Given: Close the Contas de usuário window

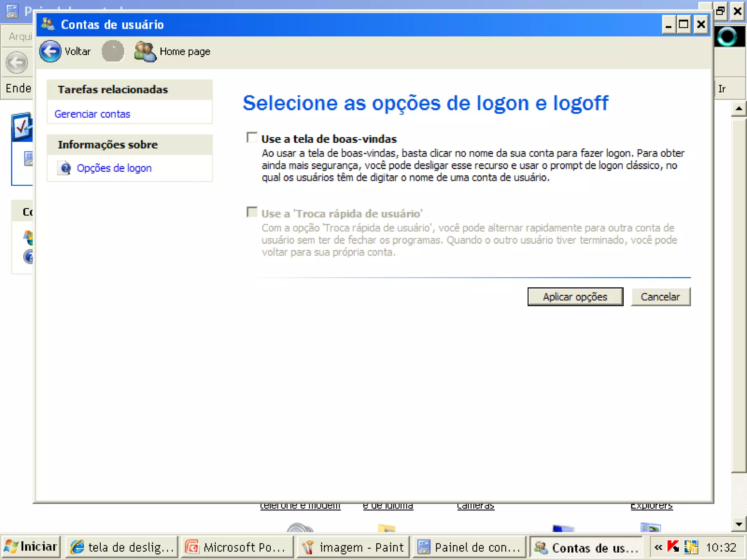Looking at the screenshot, I should (701, 25).
